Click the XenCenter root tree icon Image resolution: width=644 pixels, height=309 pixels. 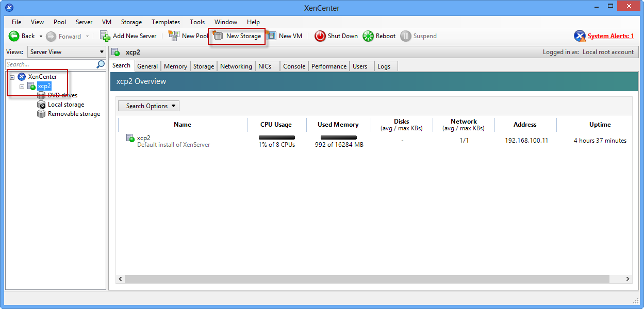(x=22, y=77)
